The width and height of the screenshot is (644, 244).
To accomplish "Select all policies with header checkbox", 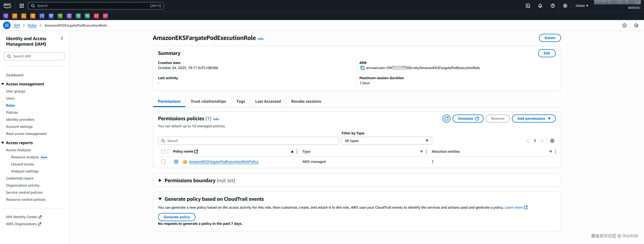I will (163, 151).
